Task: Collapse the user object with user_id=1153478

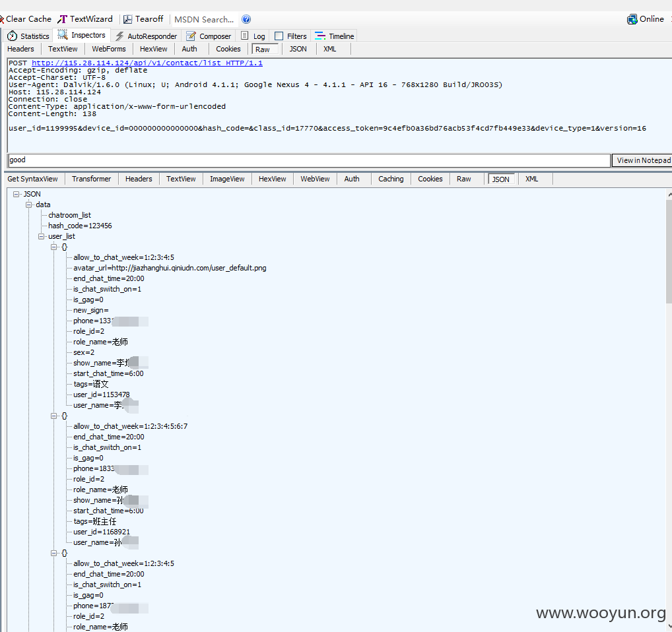Action: (53, 247)
